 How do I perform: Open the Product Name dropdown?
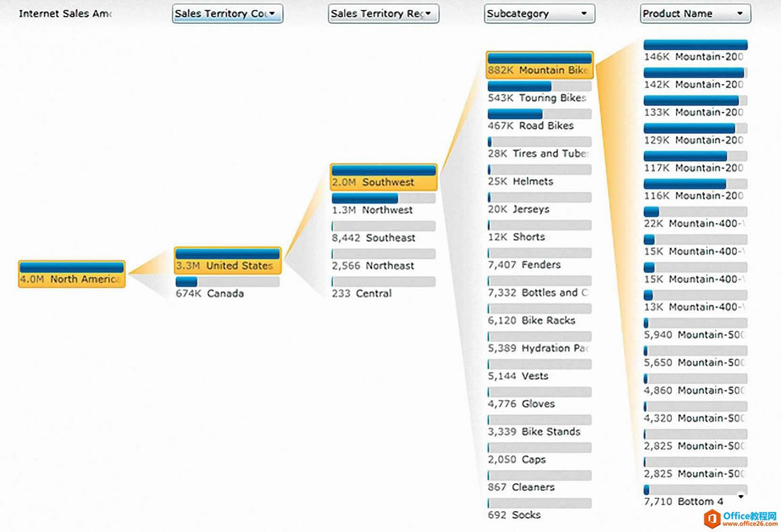[695, 13]
